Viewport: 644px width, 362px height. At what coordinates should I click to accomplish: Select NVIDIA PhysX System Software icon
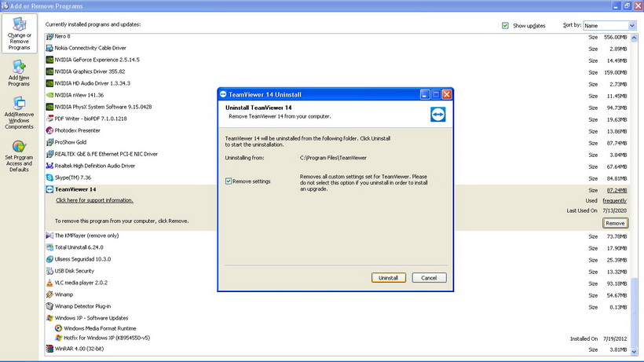click(x=49, y=107)
